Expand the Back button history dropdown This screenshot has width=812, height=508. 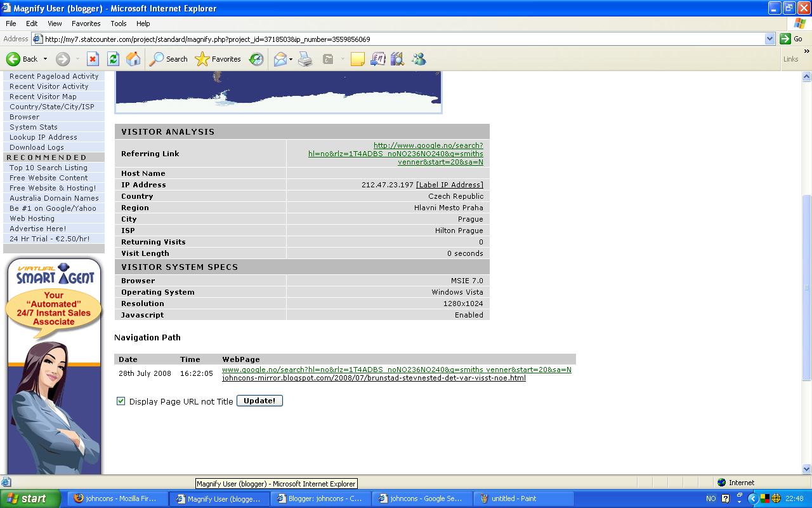tap(45, 59)
